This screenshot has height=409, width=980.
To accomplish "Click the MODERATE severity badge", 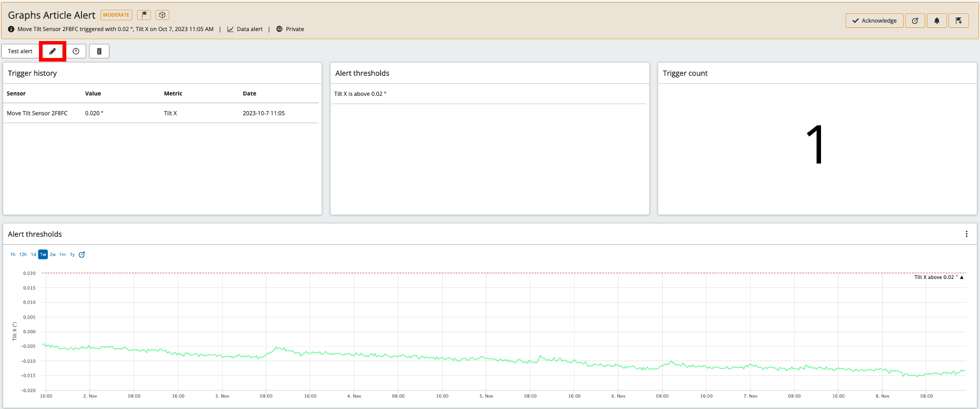I will pyautogui.click(x=116, y=15).
